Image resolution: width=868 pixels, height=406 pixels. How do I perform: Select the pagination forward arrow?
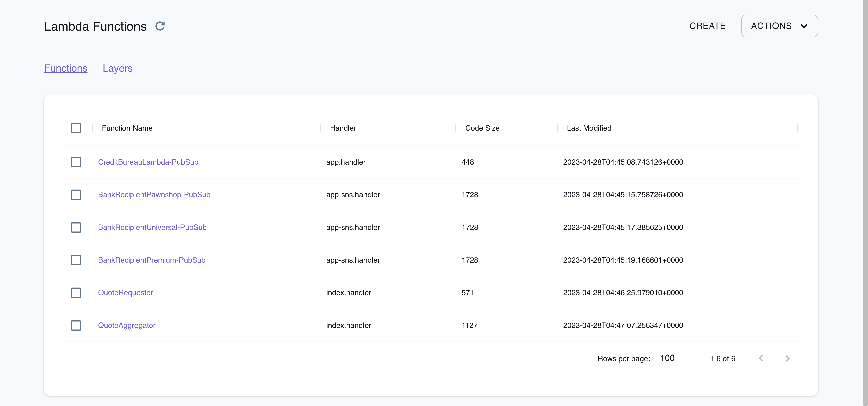(787, 358)
